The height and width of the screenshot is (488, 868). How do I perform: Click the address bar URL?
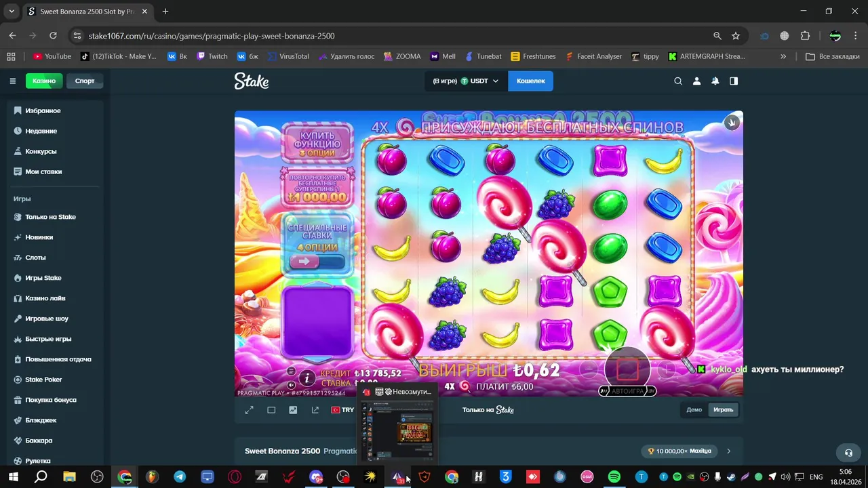tap(212, 36)
